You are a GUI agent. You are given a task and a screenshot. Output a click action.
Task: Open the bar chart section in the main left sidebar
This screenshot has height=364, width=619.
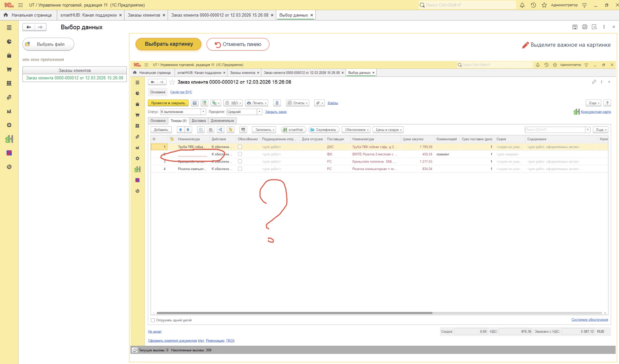click(9, 111)
